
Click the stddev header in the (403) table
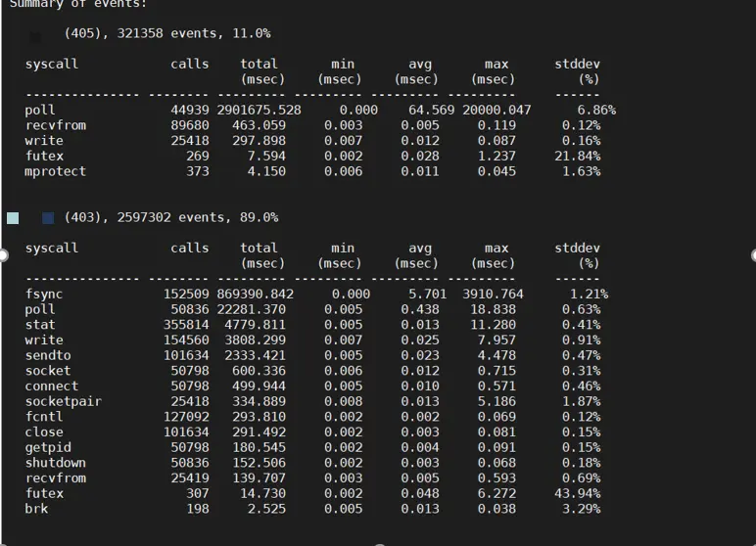tap(577, 249)
